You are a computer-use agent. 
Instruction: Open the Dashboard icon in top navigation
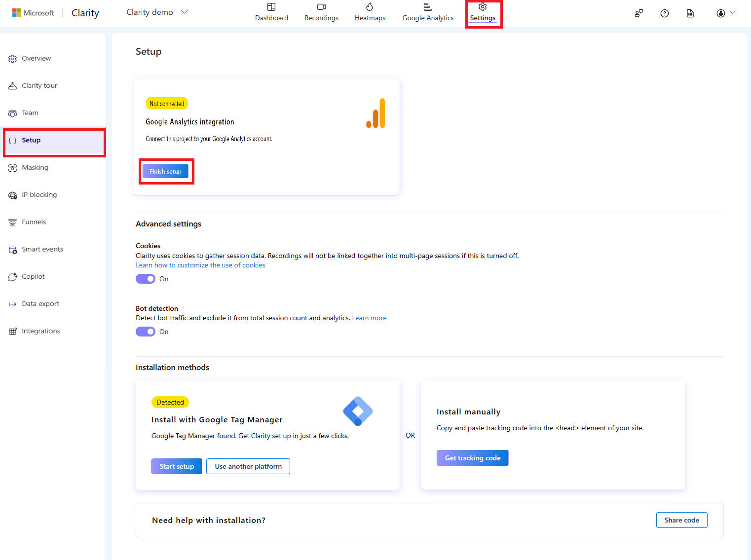coord(271,7)
